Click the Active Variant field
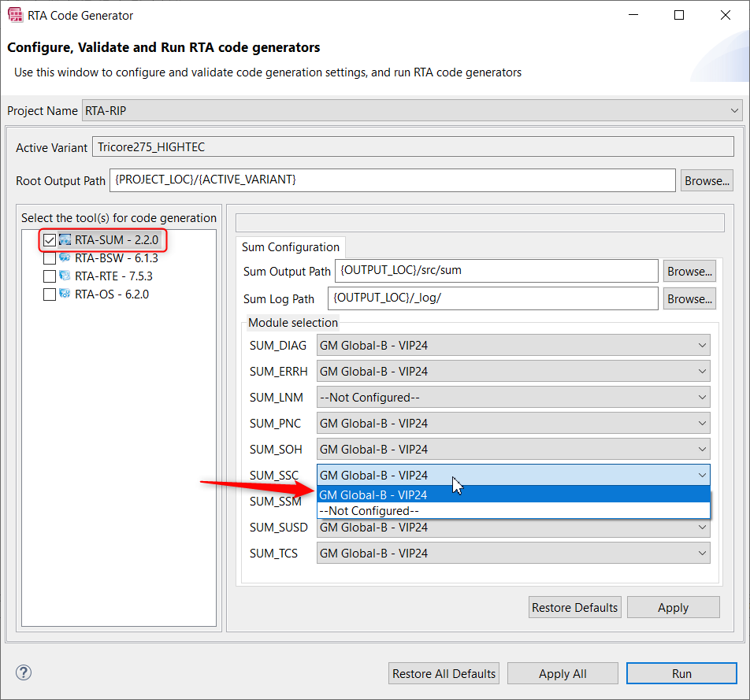Viewport: 750px width, 700px height. (413, 146)
